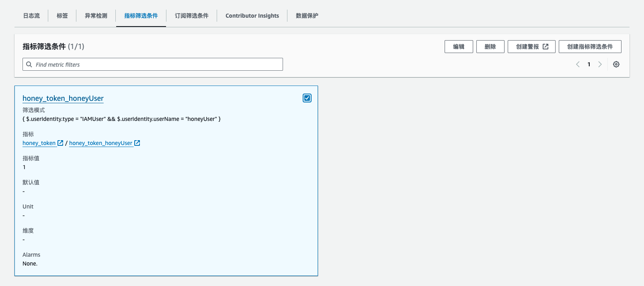644x286 pixels.
Task: Click the 编辑 button
Action: (458, 47)
